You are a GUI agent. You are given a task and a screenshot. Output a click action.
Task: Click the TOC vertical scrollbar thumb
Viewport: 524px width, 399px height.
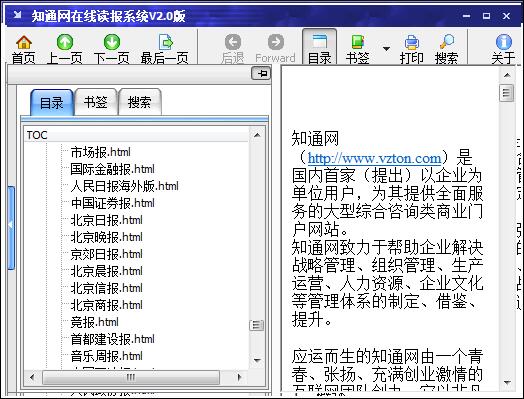(x=257, y=325)
